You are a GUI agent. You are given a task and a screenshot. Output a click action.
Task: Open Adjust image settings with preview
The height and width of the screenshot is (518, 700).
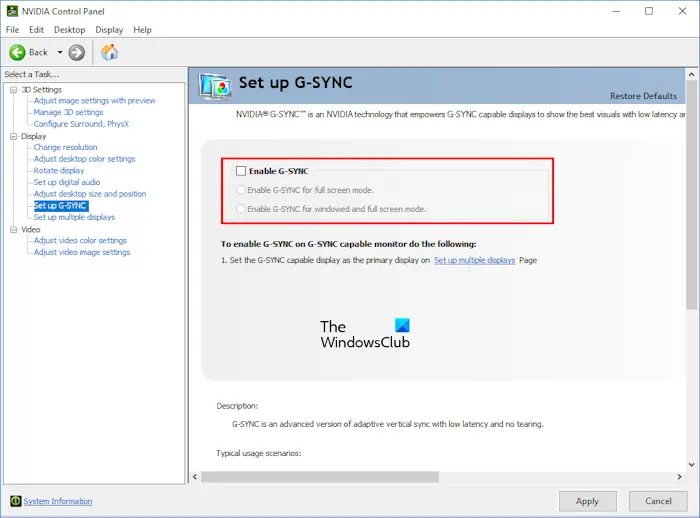pyautogui.click(x=95, y=100)
